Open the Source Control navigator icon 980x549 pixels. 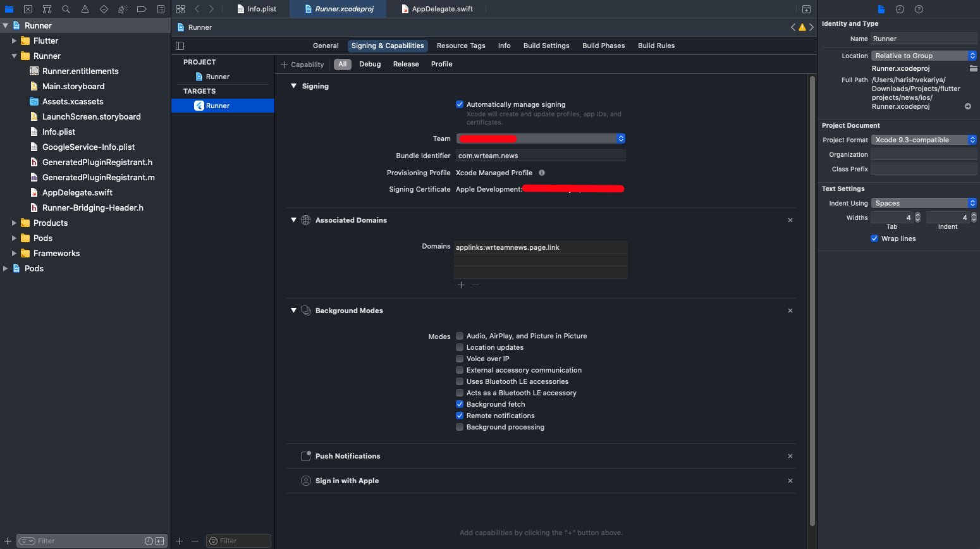coord(28,9)
